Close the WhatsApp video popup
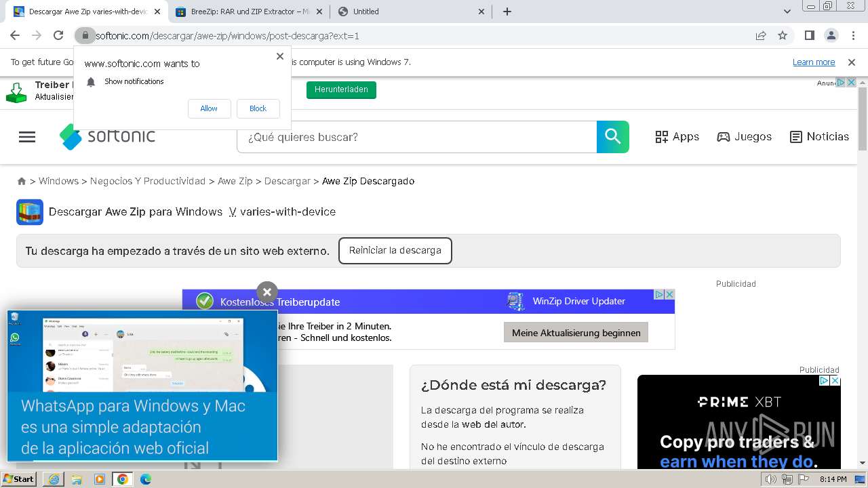This screenshot has width=868, height=488. point(267,292)
